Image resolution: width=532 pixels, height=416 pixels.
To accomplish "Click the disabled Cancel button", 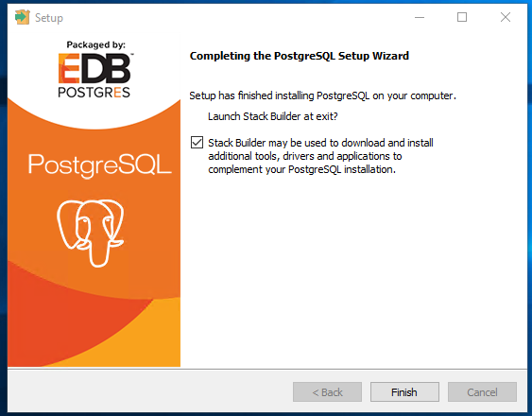I will click(x=482, y=392).
